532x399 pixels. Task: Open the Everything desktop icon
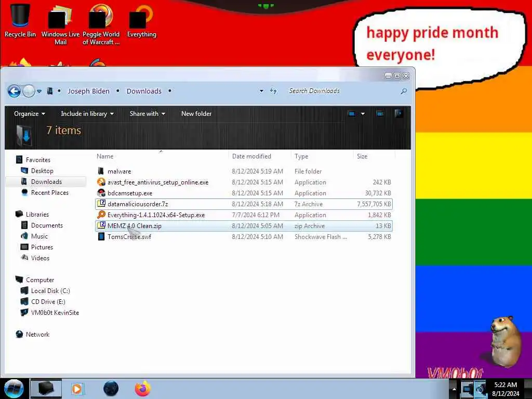point(141,20)
